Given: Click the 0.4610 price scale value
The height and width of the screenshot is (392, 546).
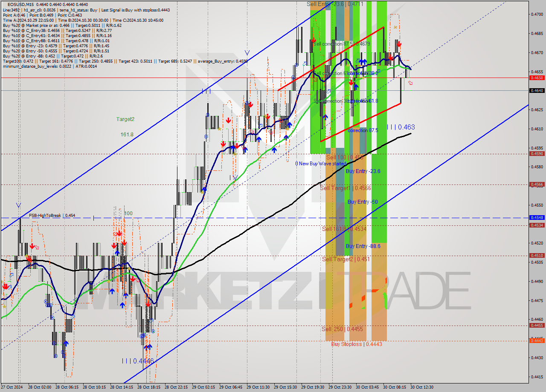Looking at the screenshot, I should point(537,129).
